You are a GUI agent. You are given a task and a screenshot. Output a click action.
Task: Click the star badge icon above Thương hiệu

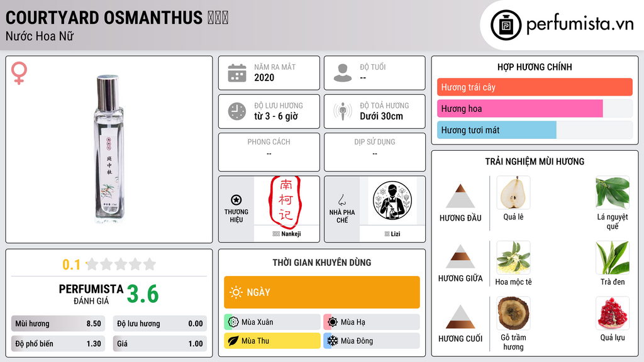pyautogui.click(x=236, y=200)
